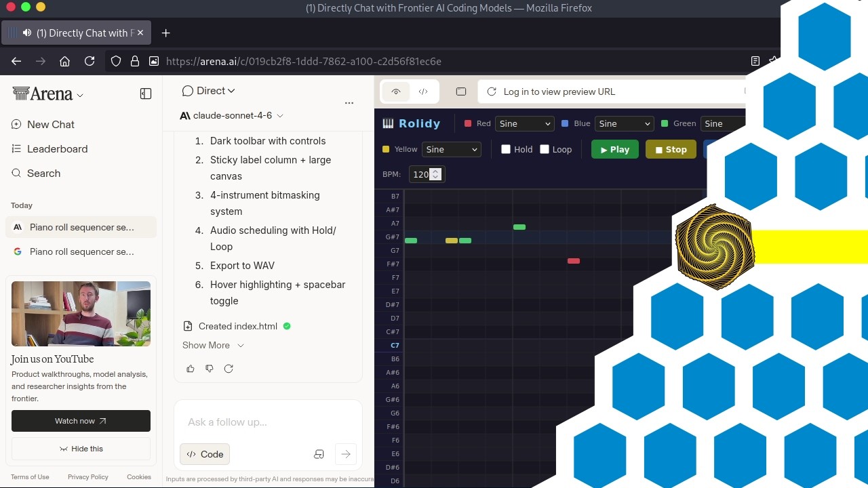The width and height of the screenshot is (868, 488).
Task: Click the Watch now button
Action: point(81,421)
